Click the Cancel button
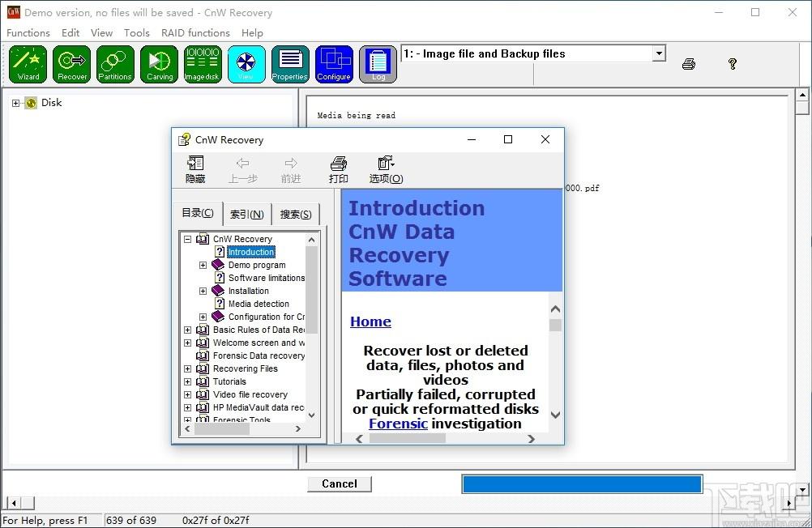Viewport: 812px width, 528px height. (x=340, y=483)
